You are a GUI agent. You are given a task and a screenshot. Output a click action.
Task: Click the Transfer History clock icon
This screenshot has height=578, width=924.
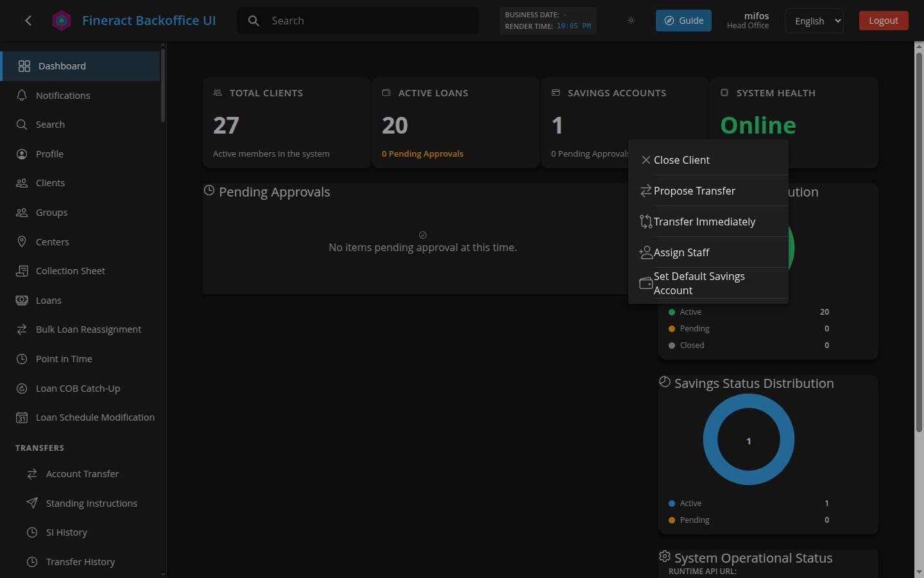(x=32, y=562)
